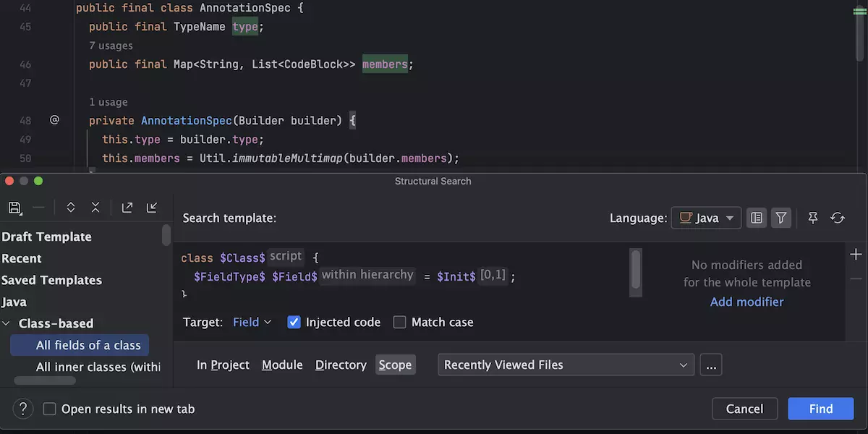Switch search scope to In Project

[x=223, y=365]
